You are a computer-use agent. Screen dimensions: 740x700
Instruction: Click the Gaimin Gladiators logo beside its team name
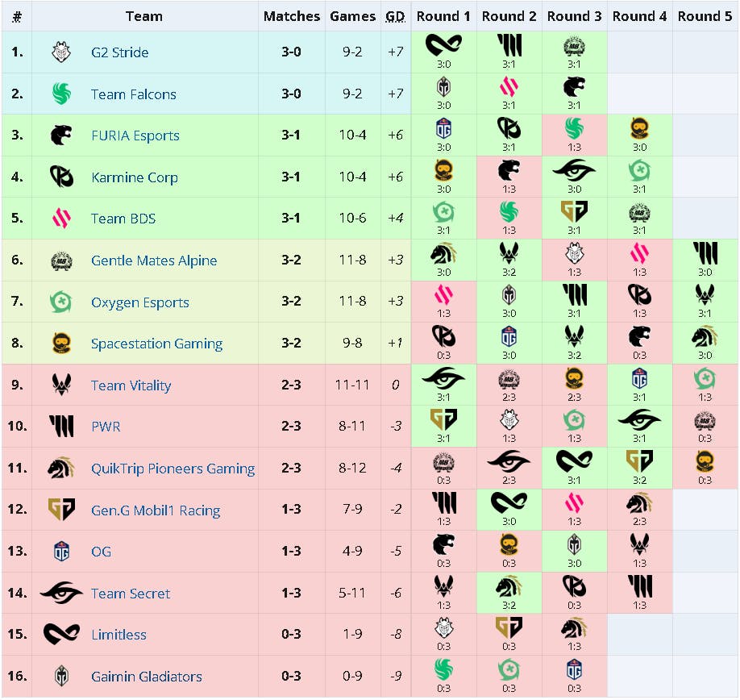pyautogui.click(x=61, y=677)
